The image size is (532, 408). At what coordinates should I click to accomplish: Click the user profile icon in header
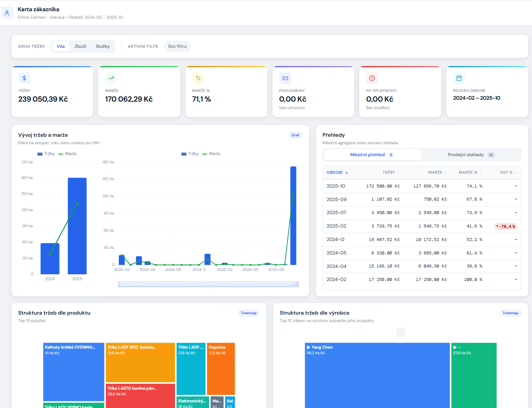7,13
